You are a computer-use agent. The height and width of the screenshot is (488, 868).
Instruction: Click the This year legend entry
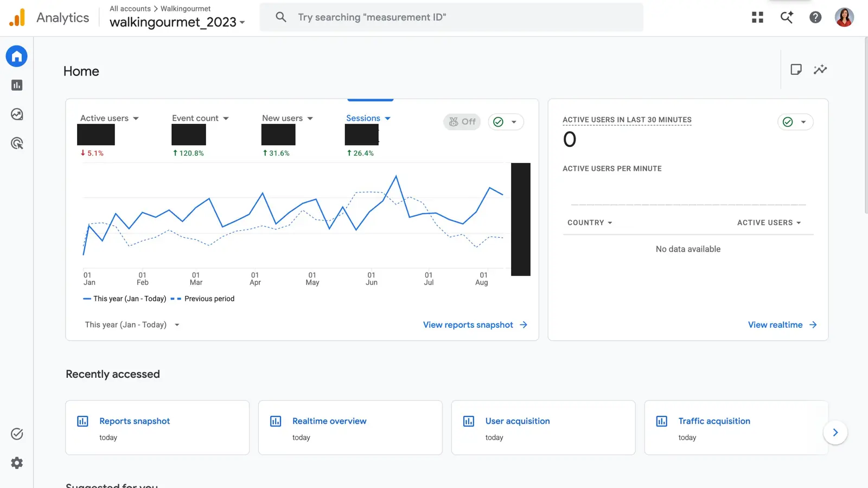[125, 299]
